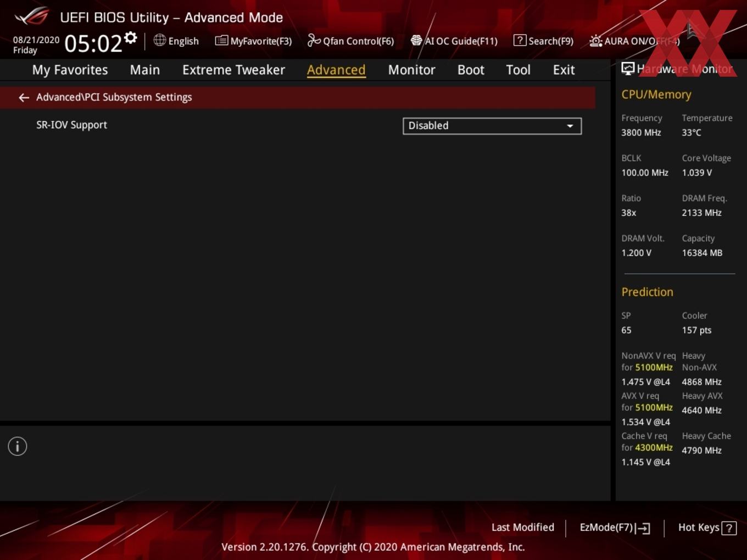Launch Qfan Control(F6)
The height and width of the screenshot is (560, 747).
pyautogui.click(x=350, y=41)
